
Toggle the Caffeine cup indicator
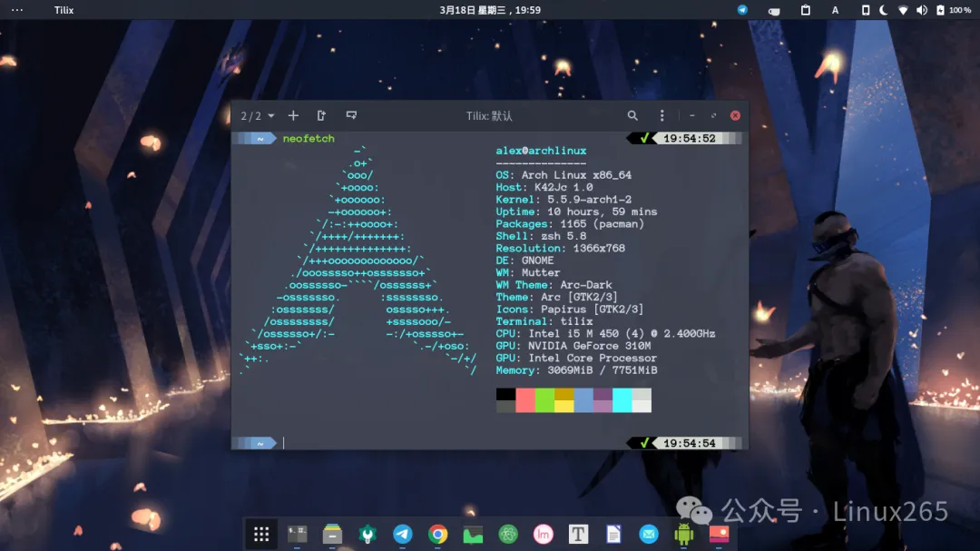coord(774,11)
